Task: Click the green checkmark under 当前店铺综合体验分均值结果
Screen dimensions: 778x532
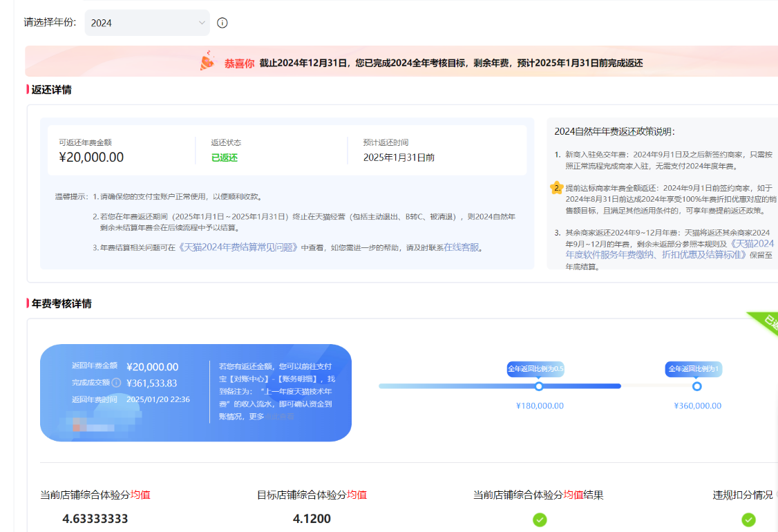Action: (540, 520)
